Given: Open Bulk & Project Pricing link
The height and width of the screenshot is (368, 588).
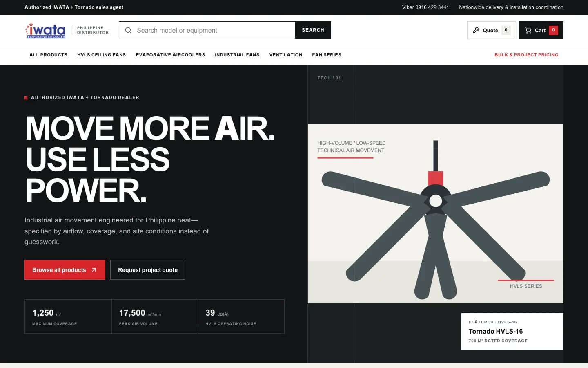Looking at the screenshot, I should pos(526,55).
